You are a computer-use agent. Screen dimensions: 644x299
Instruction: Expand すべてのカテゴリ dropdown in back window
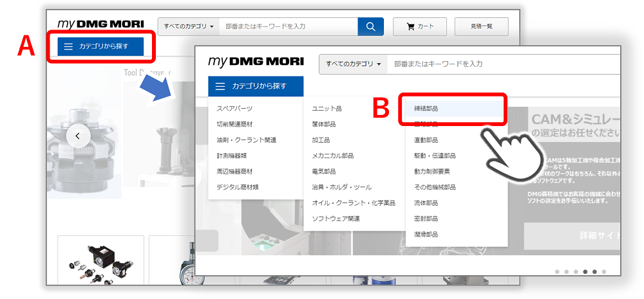click(x=189, y=26)
